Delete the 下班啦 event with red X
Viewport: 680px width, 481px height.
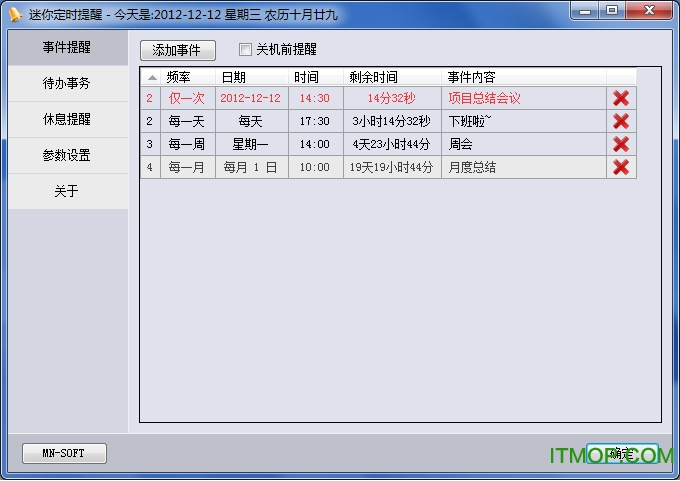tap(621, 121)
